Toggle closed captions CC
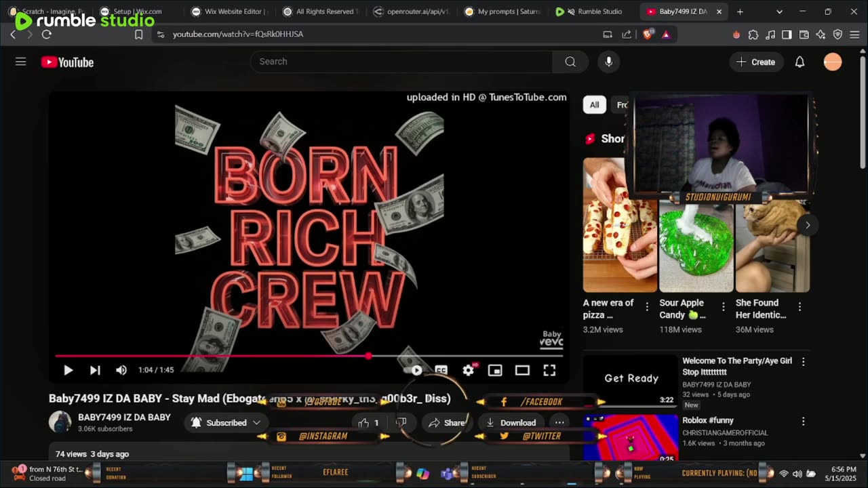This screenshot has width=868, height=488. coord(441,370)
